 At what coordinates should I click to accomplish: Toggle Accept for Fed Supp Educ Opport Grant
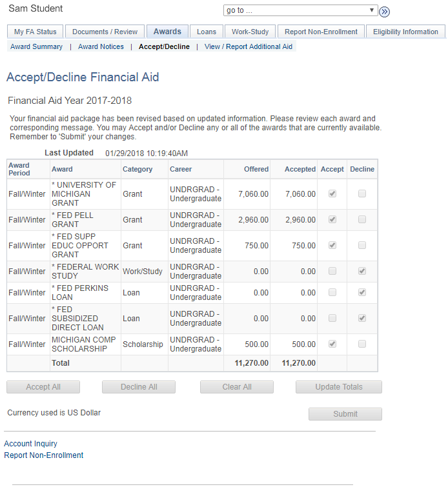pyautogui.click(x=332, y=245)
